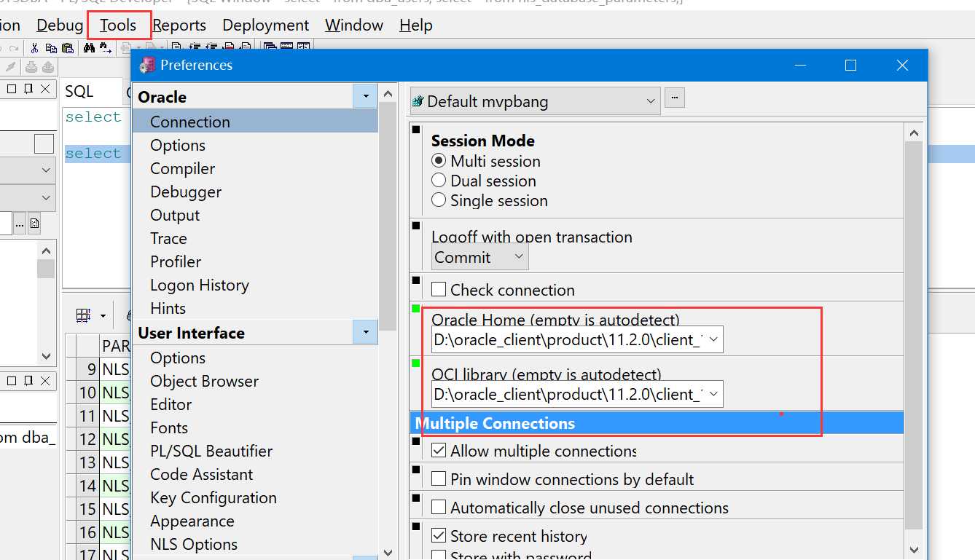
Task: Click the green indicator beside OCI library
Action: click(x=416, y=363)
